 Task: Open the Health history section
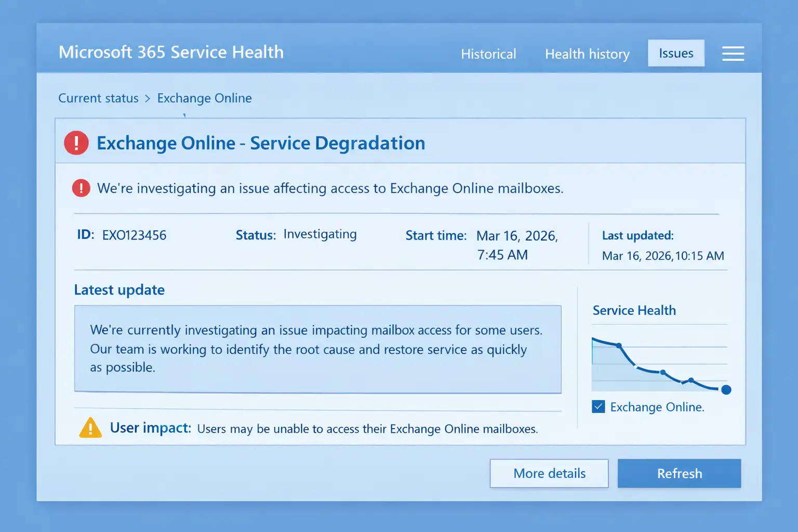click(587, 54)
